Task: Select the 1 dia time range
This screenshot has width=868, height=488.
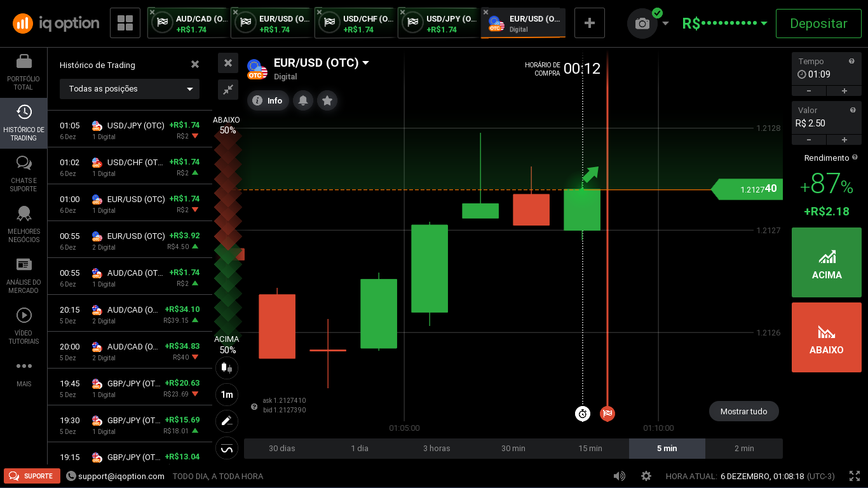Action: (x=360, y=449)
